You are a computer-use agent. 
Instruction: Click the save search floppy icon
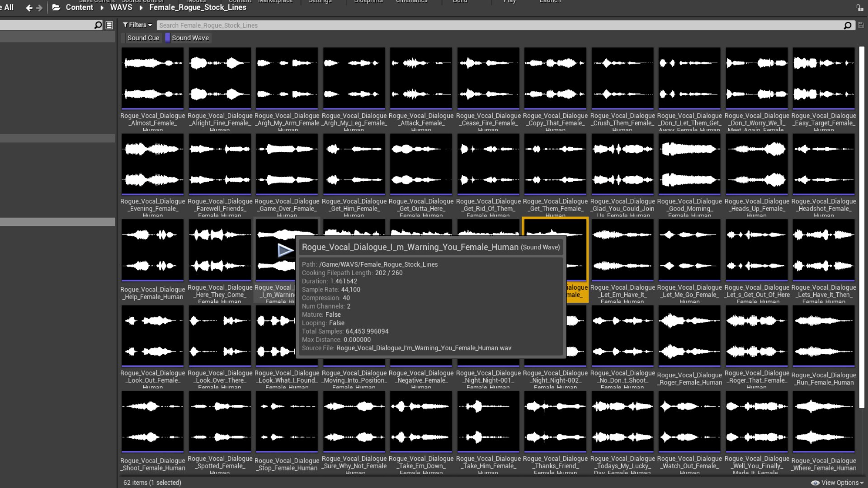click(861, 25)
